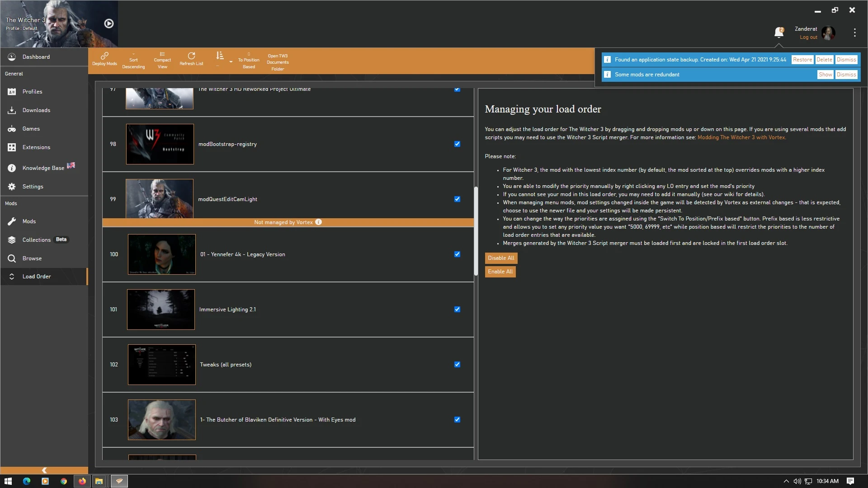The height and width of the screenshot is (488, 868).
Task: Click Yennefer 4k mod thumbnail
Action: (x=162, y=254)
